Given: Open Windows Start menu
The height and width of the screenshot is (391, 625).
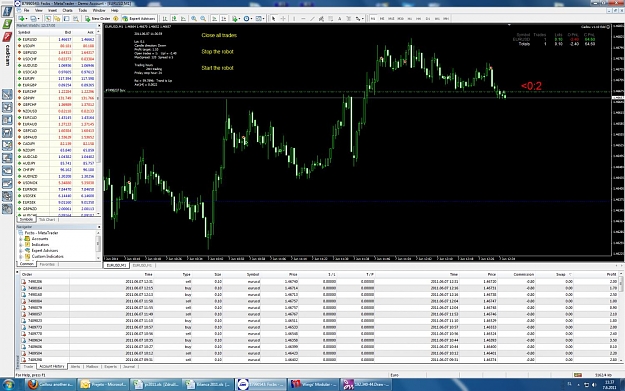Looking at the screenshot, I should [x=8, y=385].
